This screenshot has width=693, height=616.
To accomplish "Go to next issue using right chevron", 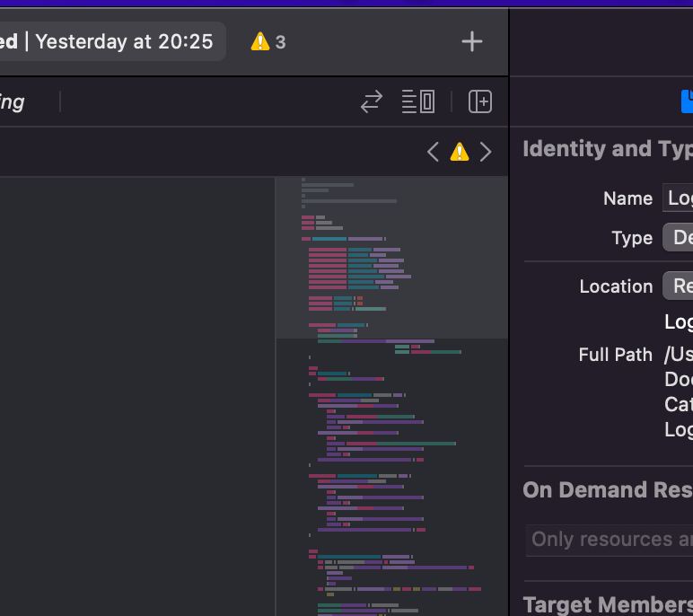I will (x=486, y=152).
